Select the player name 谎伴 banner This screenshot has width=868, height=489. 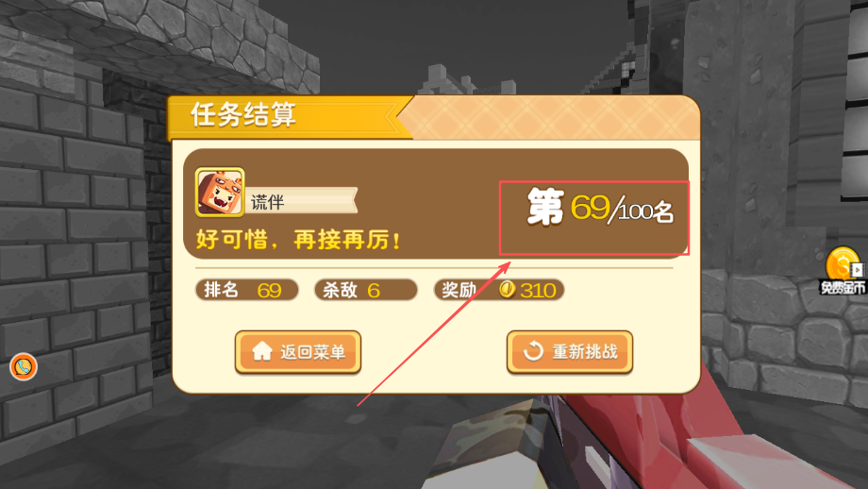click(x=302, y=201)
